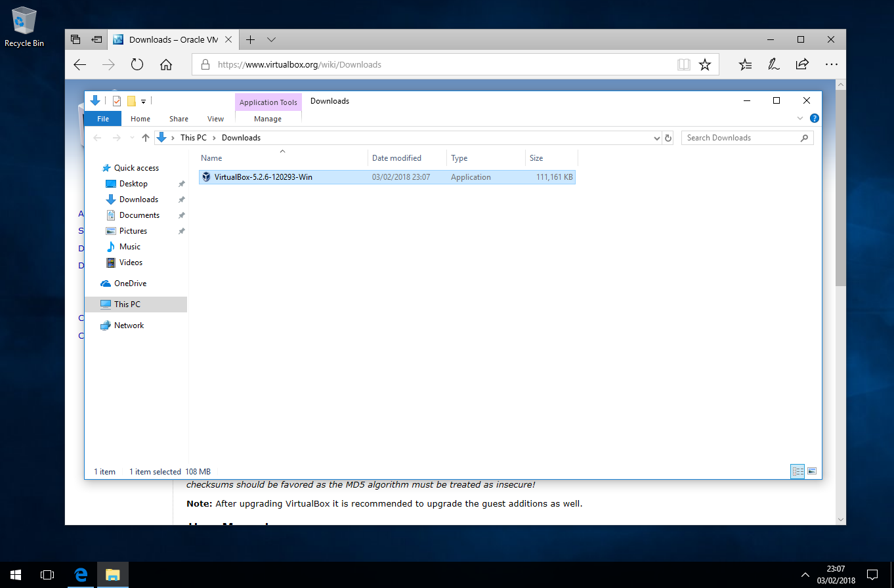Open Task View on taskbar
The width and height of the screenshot is (894, 588).
point(47,575)
